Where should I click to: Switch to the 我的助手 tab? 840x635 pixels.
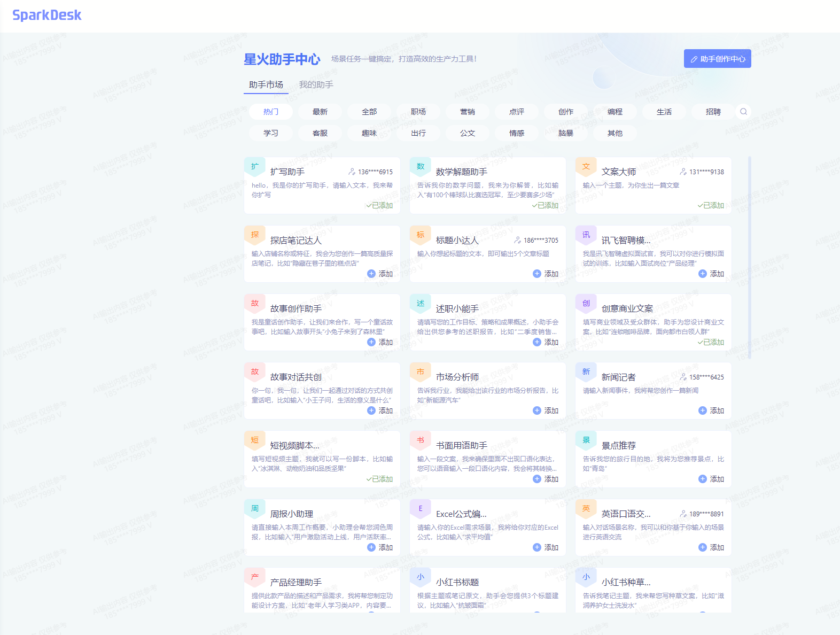tap(316, 84)
